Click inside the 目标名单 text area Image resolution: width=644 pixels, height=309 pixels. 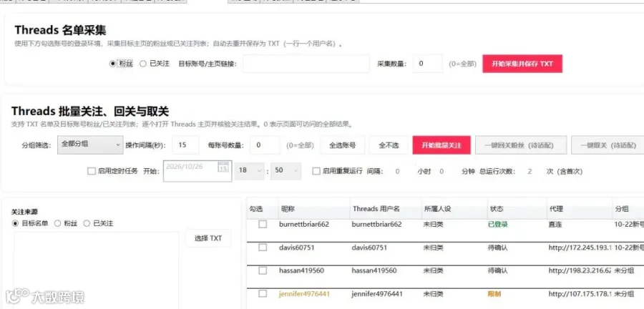click(96, 270)
